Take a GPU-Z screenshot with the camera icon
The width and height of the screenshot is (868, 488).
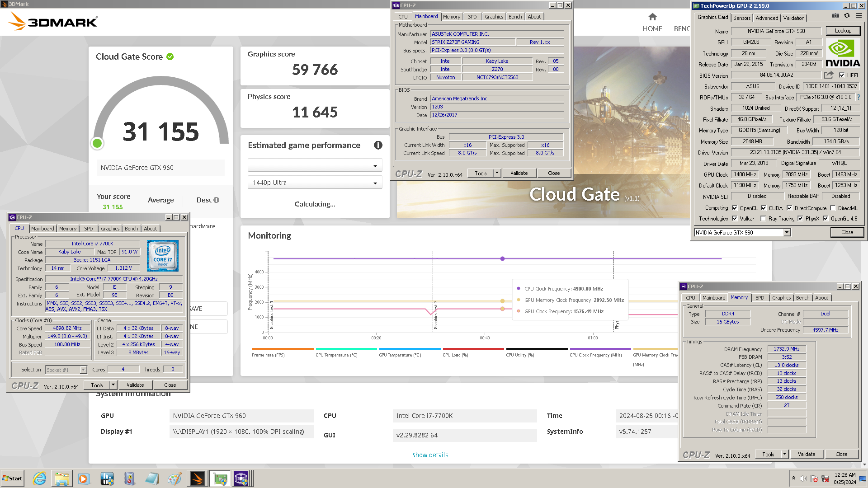point(835,15)
